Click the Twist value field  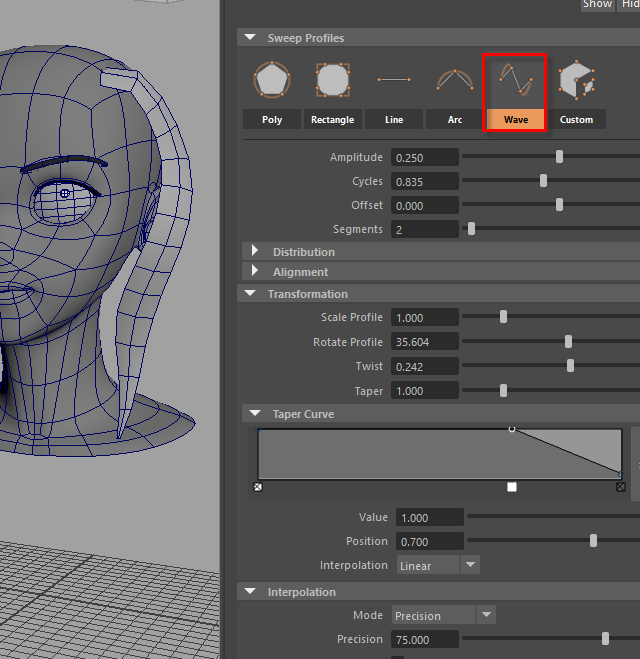[x=424, y=366]
